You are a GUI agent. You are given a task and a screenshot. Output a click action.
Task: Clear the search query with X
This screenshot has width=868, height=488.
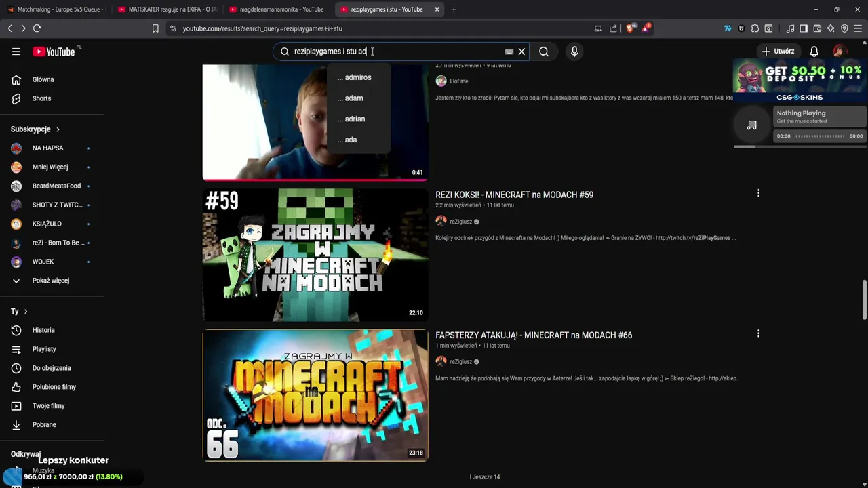point(521,52)
